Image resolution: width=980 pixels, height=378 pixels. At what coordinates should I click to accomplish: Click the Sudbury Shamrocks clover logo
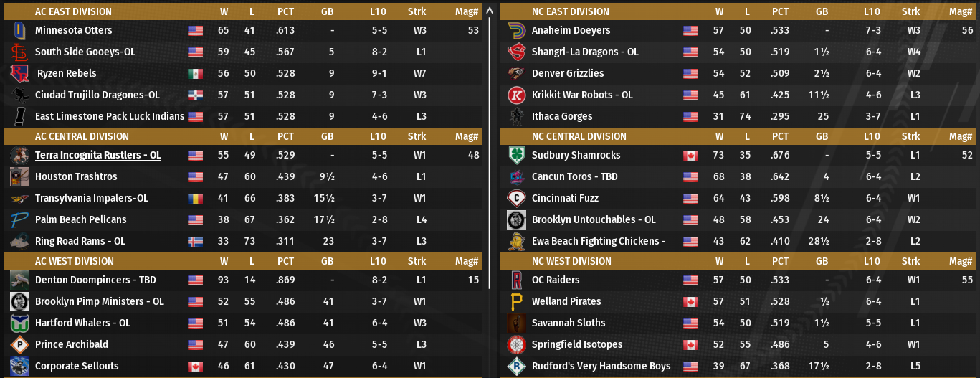click(x=516, y=156)
